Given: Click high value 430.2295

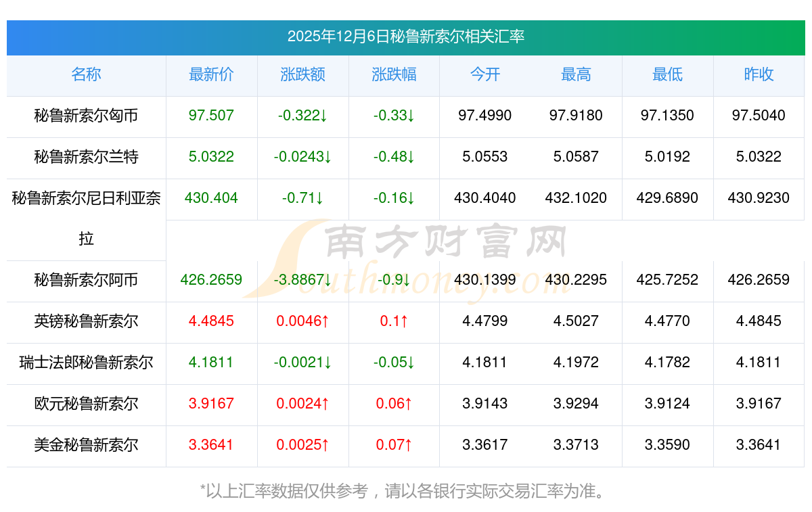Looking at the screenshot, I should (x=577, y=280).
